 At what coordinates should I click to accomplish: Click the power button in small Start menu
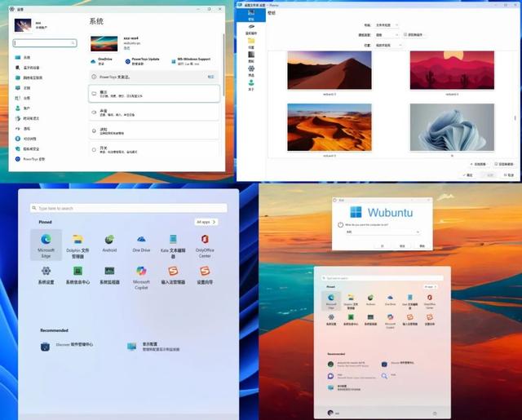pyautogui.click(x=435, y=413)
